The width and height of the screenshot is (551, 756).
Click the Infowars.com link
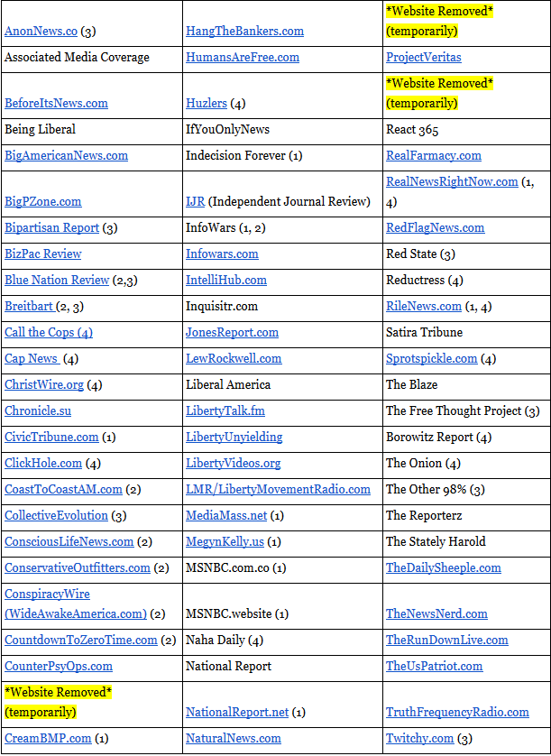(222, 254)
